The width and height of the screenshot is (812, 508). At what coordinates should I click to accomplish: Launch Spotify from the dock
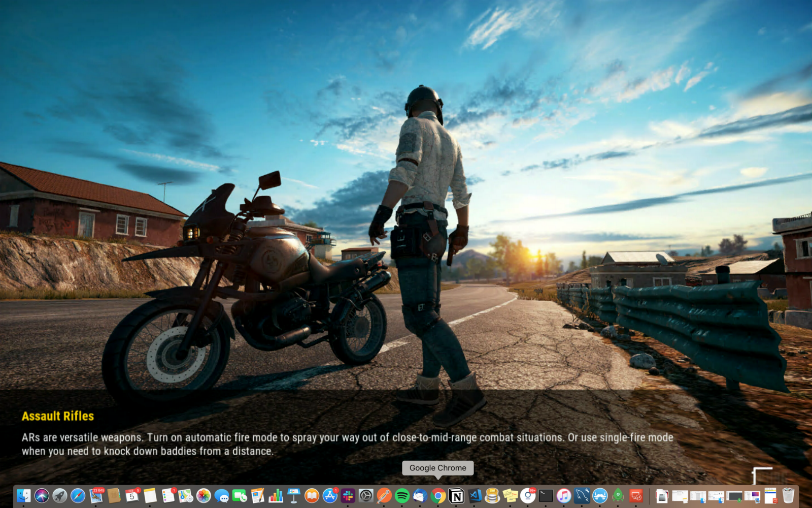point(402,495)
